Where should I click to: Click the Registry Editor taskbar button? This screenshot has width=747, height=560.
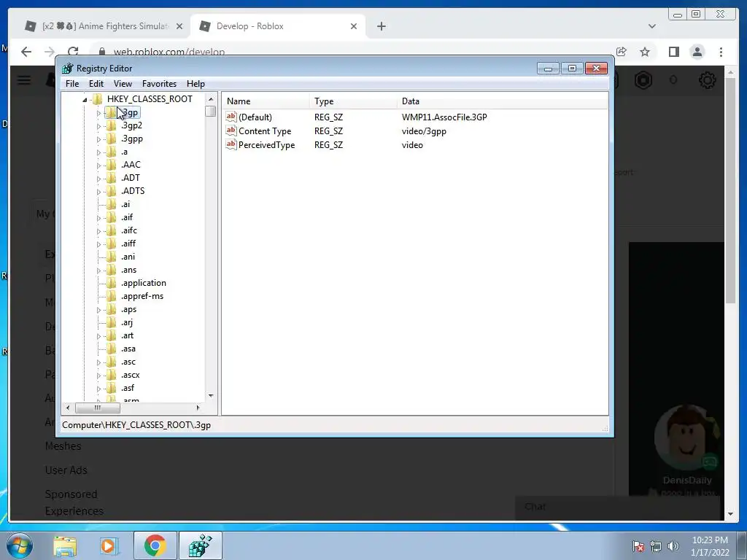tap(200, 545)
